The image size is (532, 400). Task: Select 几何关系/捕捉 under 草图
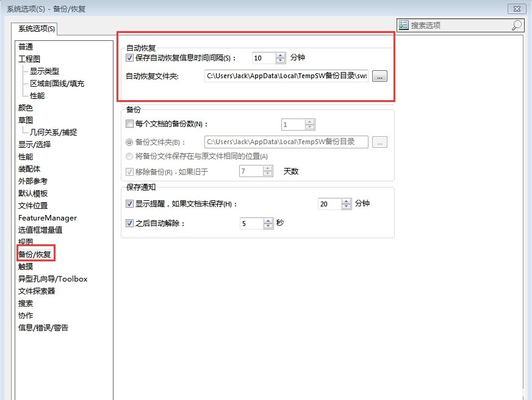pyautogui.click(x=54, y=133)
